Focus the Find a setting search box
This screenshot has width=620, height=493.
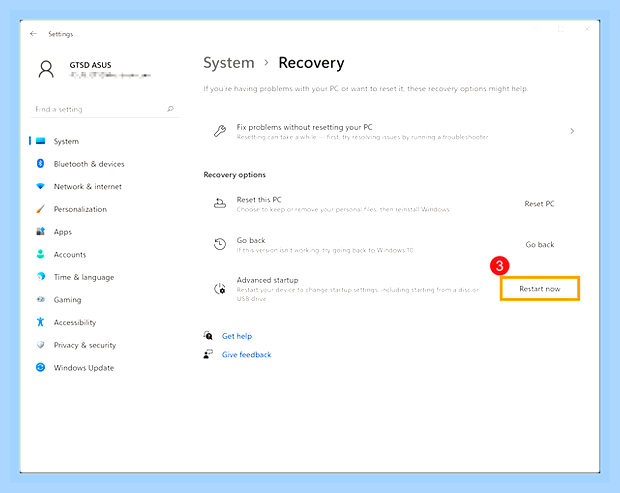pos(105,109)
